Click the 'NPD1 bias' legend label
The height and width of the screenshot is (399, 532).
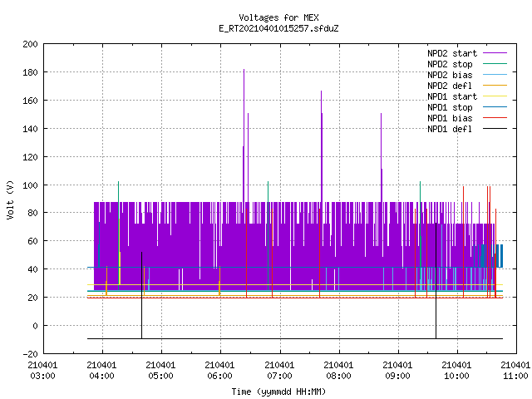[x=450, y=118]
